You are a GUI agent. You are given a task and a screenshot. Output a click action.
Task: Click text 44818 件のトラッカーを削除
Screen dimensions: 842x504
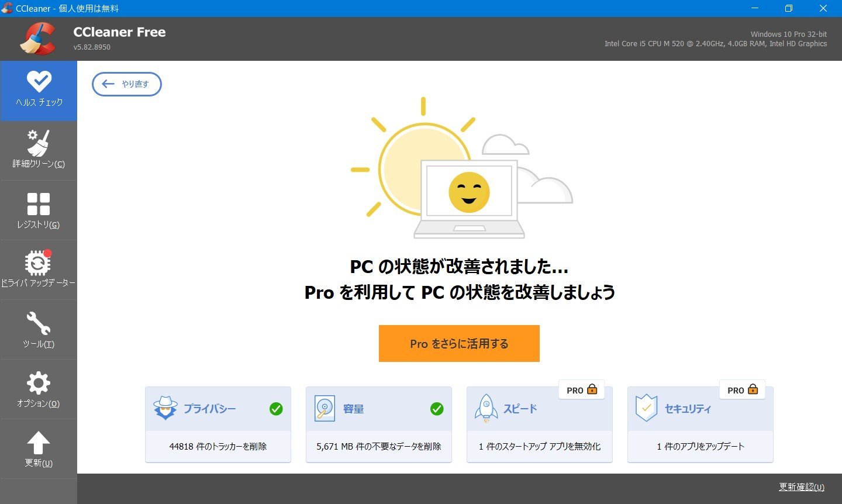[x=218, y=446]
